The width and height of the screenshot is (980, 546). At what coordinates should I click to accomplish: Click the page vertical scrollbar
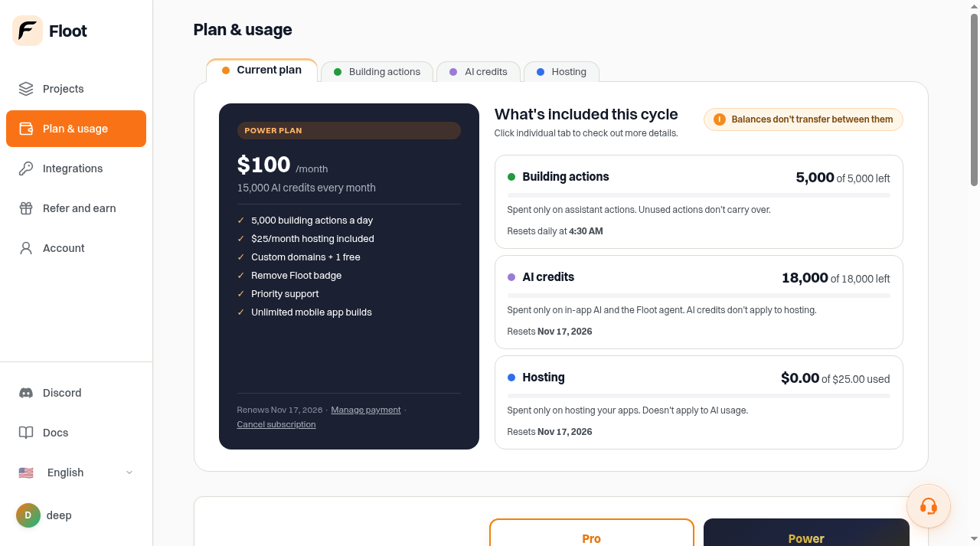pos(974,100)
